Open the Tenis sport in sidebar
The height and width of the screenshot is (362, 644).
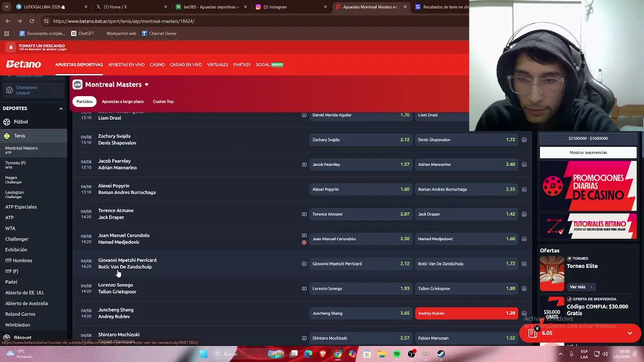[x=33, y=136]
